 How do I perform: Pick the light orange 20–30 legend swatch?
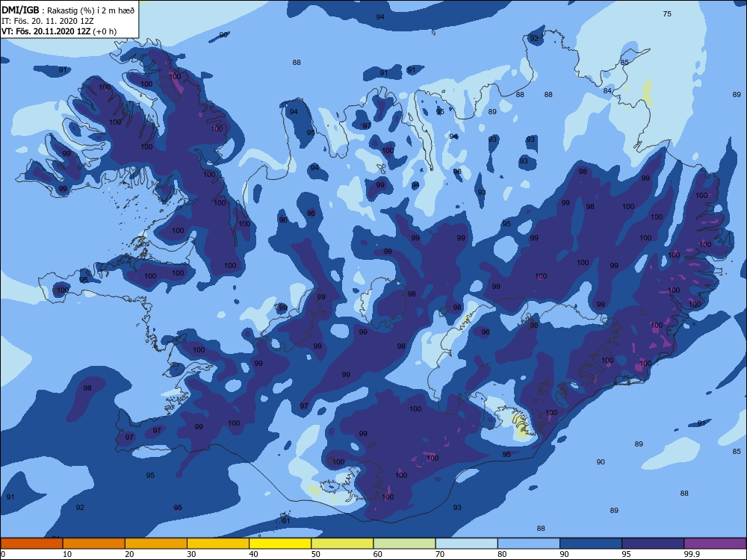(x=156, y=544)
